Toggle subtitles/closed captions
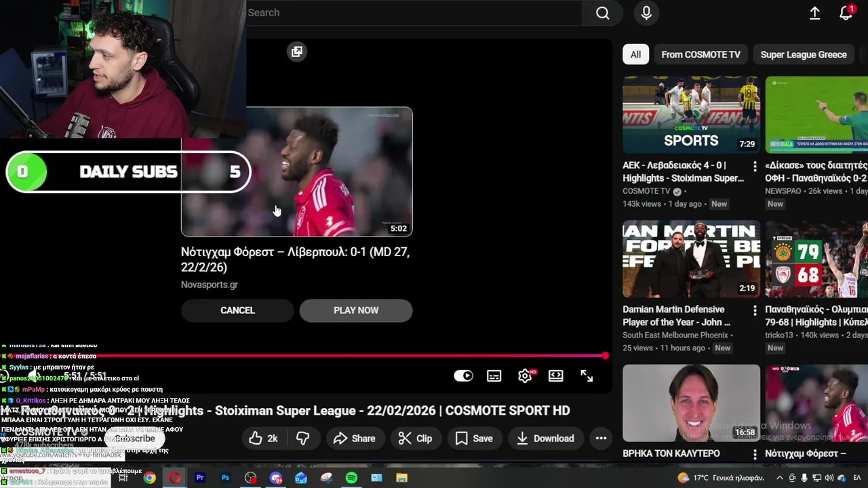Image resolution: width=868 pixels, height=488 pixels. (x=494, y=375)
